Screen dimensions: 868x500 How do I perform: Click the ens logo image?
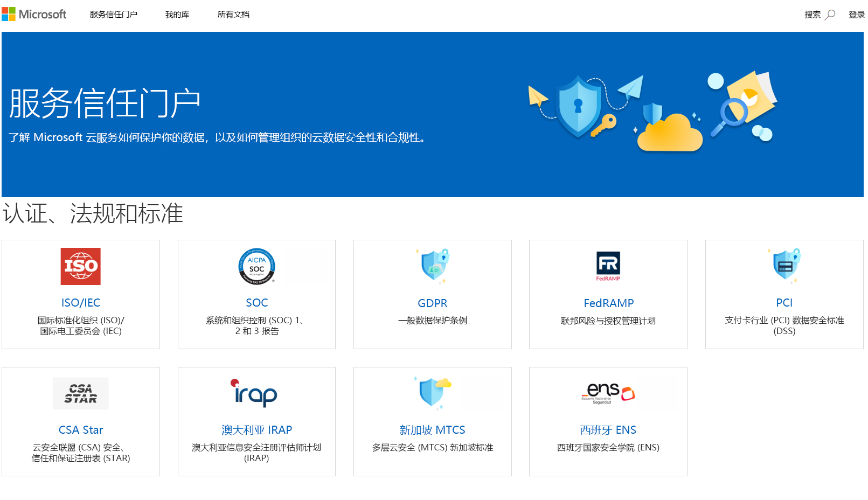coord(608,393)
